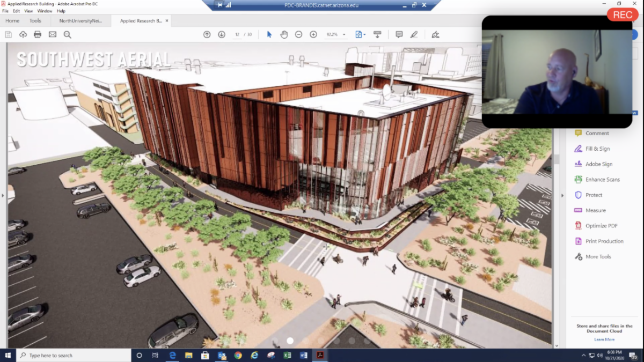Open the zoom percentage dropdown
Viewport: 644px width, 362px height.
coord(345,34)
